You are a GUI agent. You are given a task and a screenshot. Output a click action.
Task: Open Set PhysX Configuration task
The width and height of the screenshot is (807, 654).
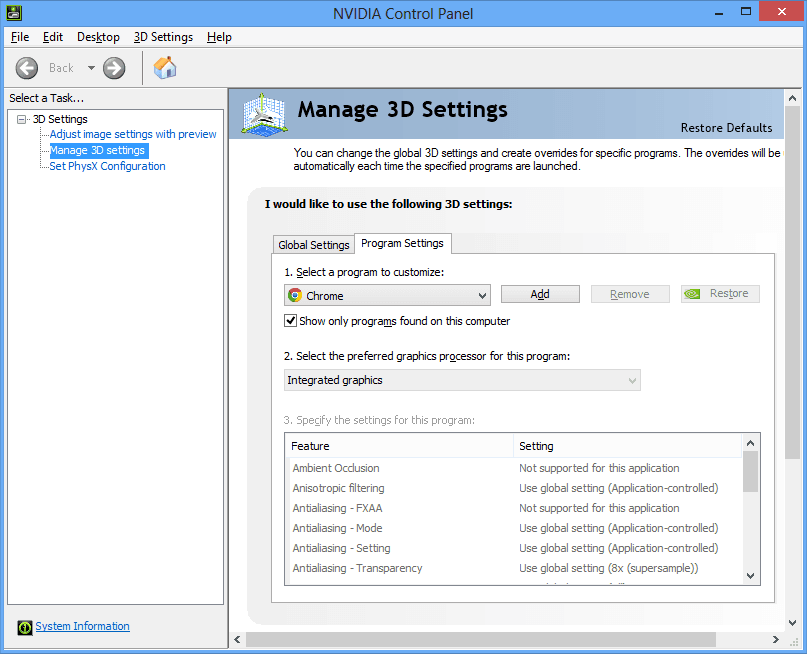[x=108, y=166]
